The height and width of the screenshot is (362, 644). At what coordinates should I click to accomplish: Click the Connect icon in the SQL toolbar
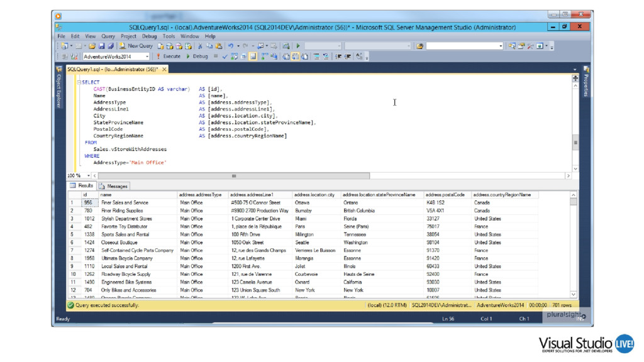point(65,57)
